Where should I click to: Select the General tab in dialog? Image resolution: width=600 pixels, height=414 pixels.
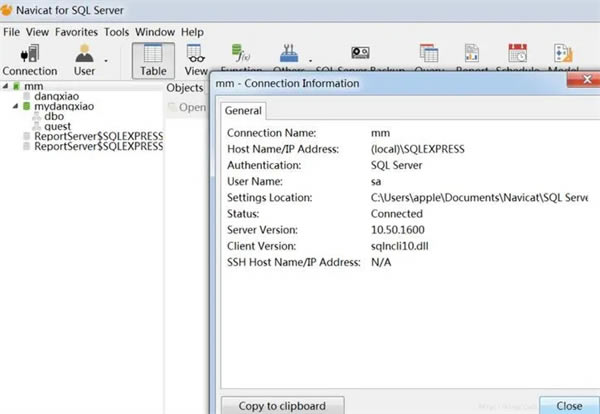coord(243,111)
